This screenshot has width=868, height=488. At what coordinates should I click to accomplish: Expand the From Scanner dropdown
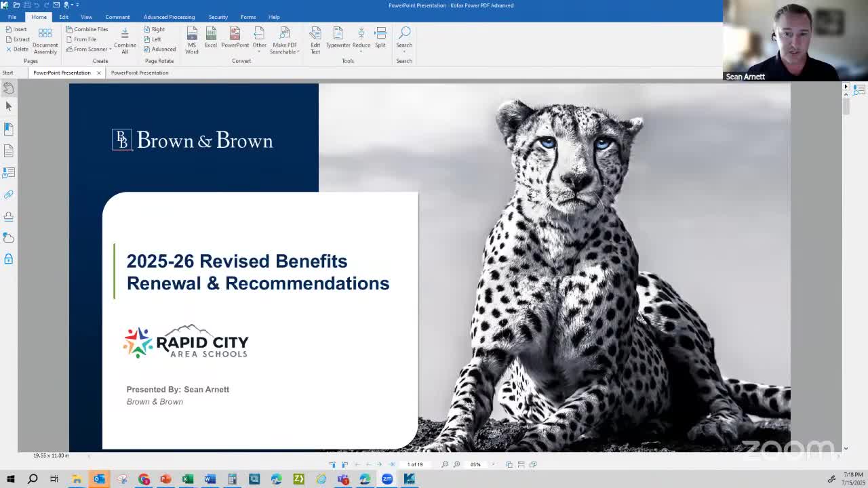pyautogui.click(x=110, y=49)
